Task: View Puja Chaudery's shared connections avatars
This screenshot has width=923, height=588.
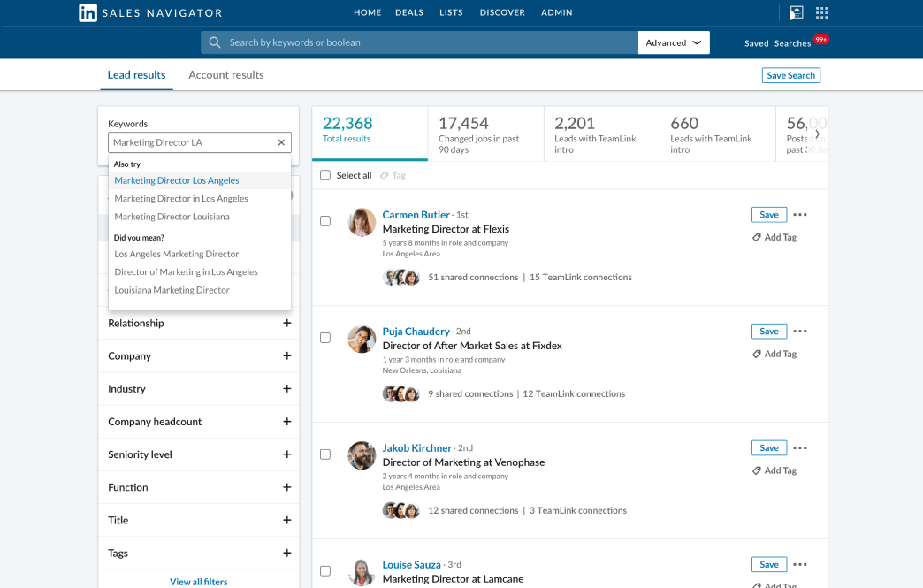Action: click(400, 393)
